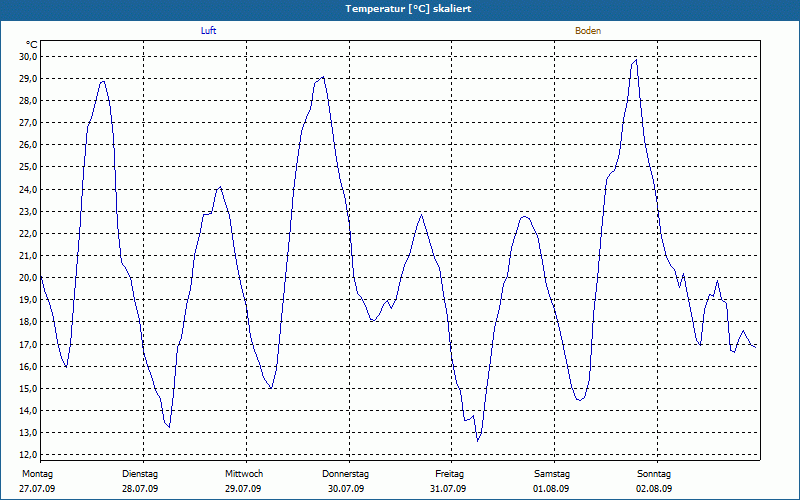
Task: Select the 14,0 y-axis label
Action: tap(28, 411)
